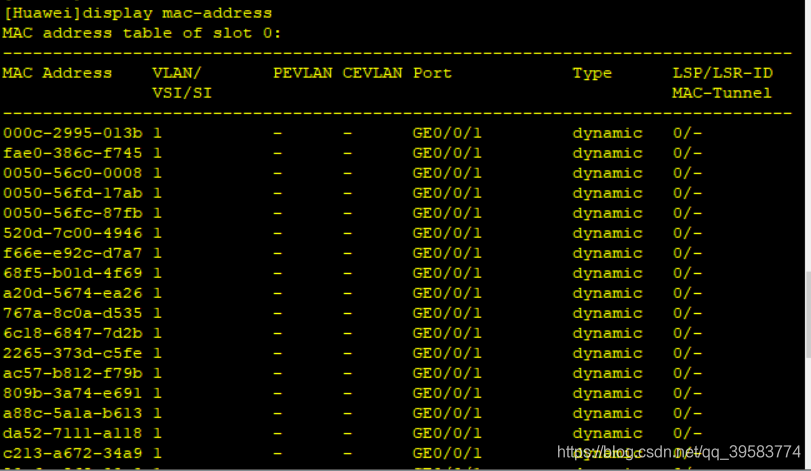Click the 'MAC-Tunnel' header text

pyautogui.click(x=722, y=93)
